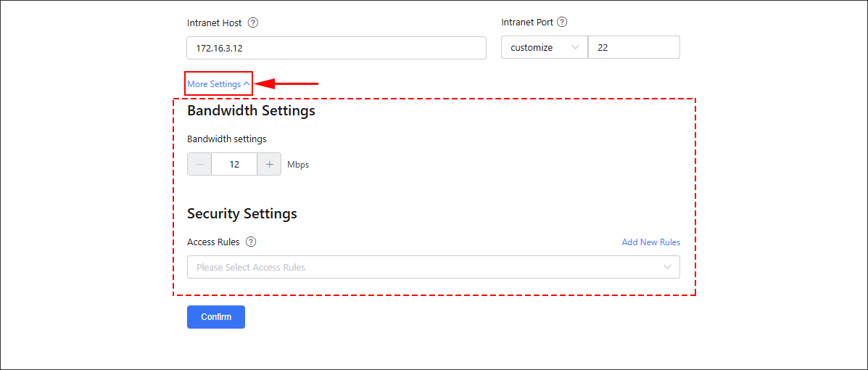
Task: Click the Mbps unit label
Action: 298,165
